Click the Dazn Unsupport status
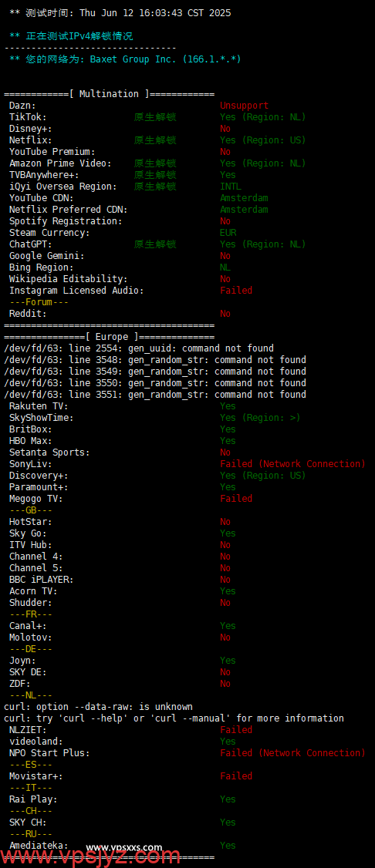This screenshot has width=375, height=868. (x=245, y=106)
